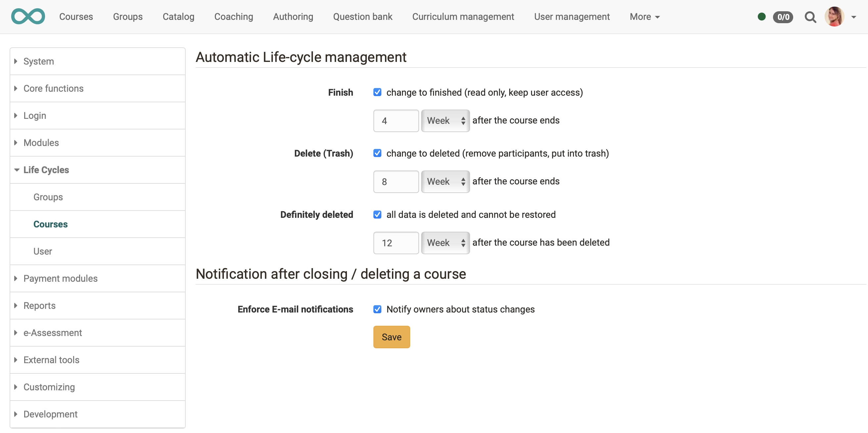868x433 pixels.
Task: Select User under Life Cycles
Action: (98, 251)
